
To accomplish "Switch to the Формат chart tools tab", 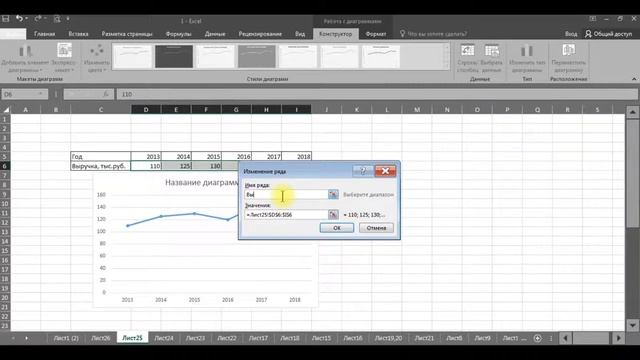I will (376, 34).
